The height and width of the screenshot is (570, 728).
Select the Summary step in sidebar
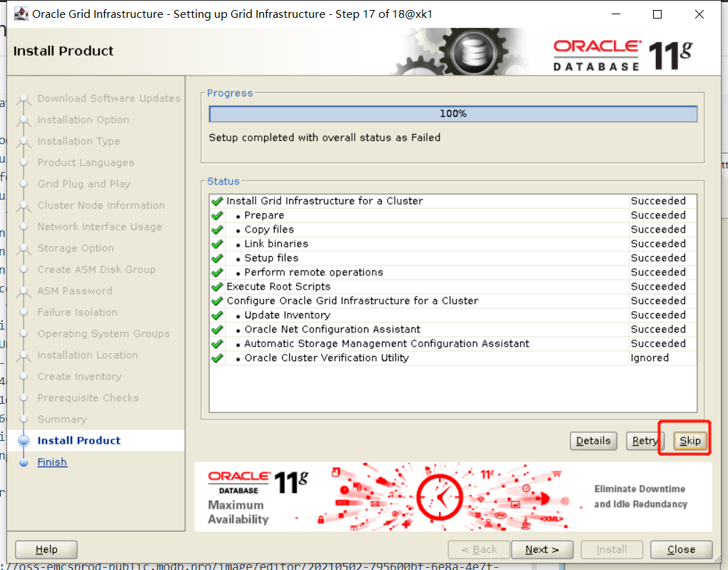pyautogui.click(x=62, y=419)
